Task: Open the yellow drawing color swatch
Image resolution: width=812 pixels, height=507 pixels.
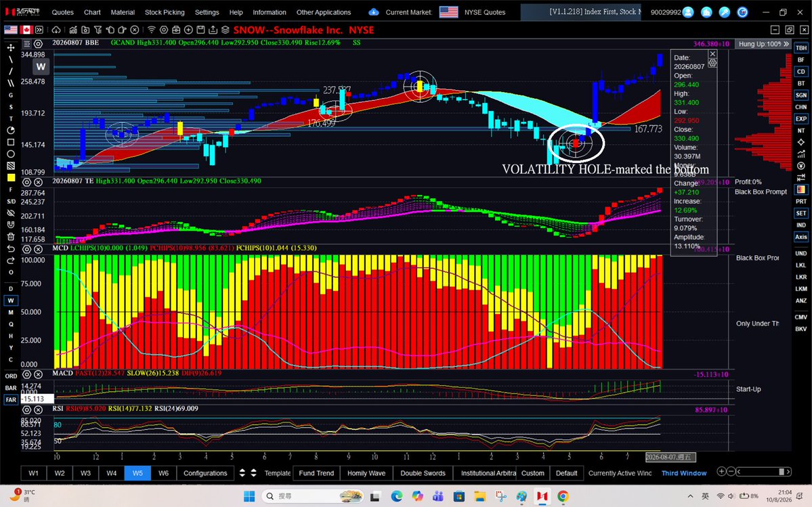Action: 10,178
